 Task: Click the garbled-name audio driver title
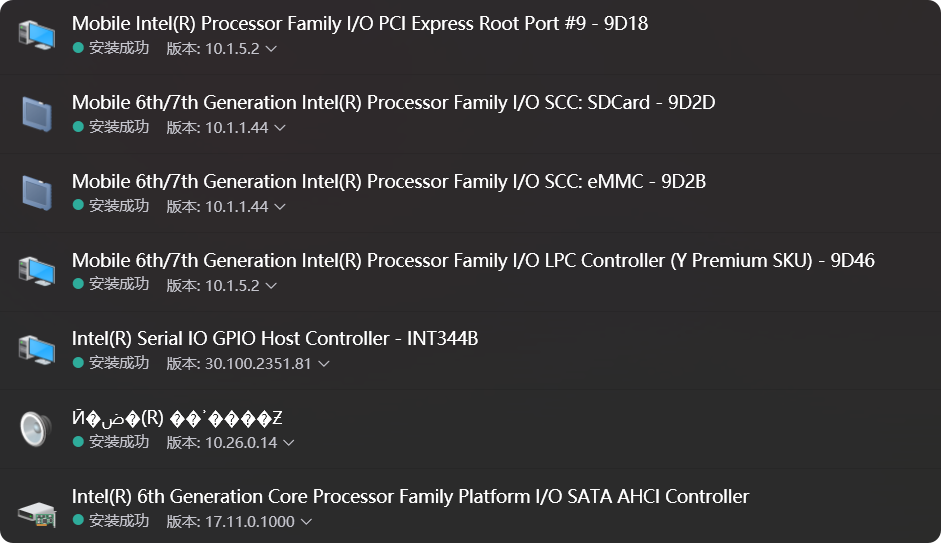[177, 417]
